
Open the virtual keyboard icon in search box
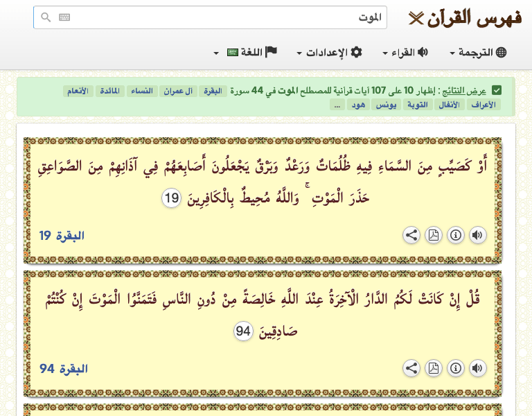pos(64,17)
